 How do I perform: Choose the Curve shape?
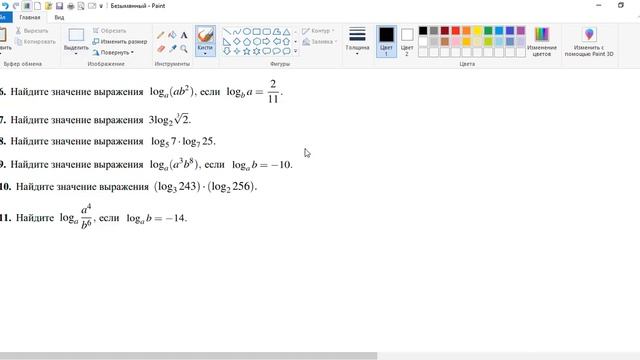coord(237,31)
